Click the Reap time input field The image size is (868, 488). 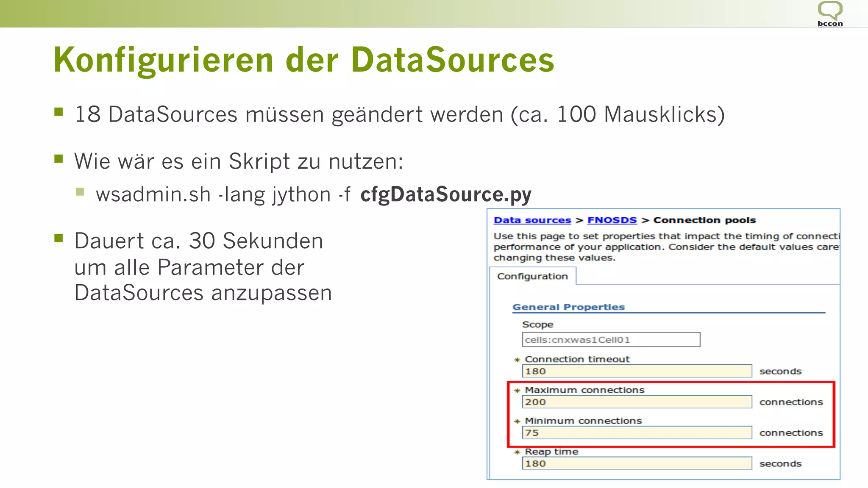637,463
